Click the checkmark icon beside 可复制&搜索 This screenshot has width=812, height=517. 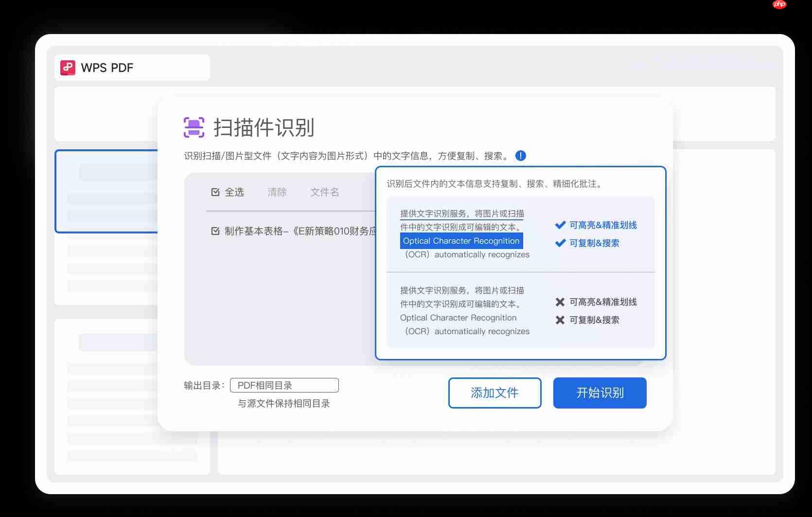tap(559, 243)
